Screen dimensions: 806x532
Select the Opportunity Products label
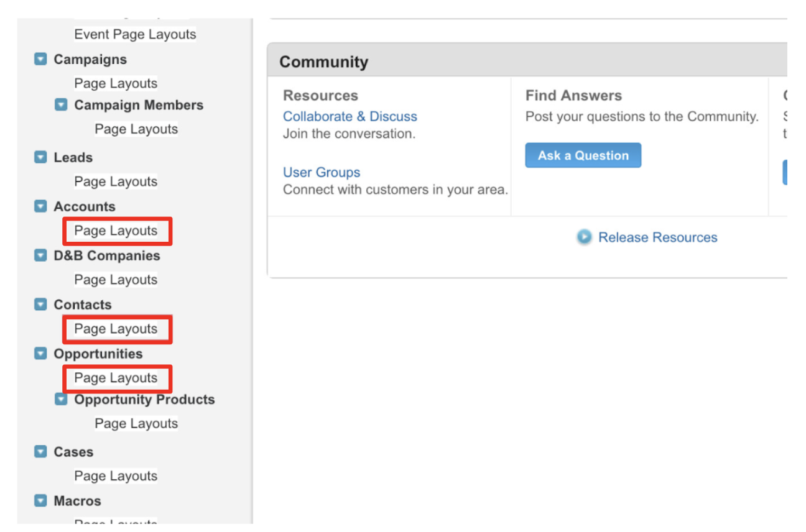pyautogui.click(x=144, y=400)
